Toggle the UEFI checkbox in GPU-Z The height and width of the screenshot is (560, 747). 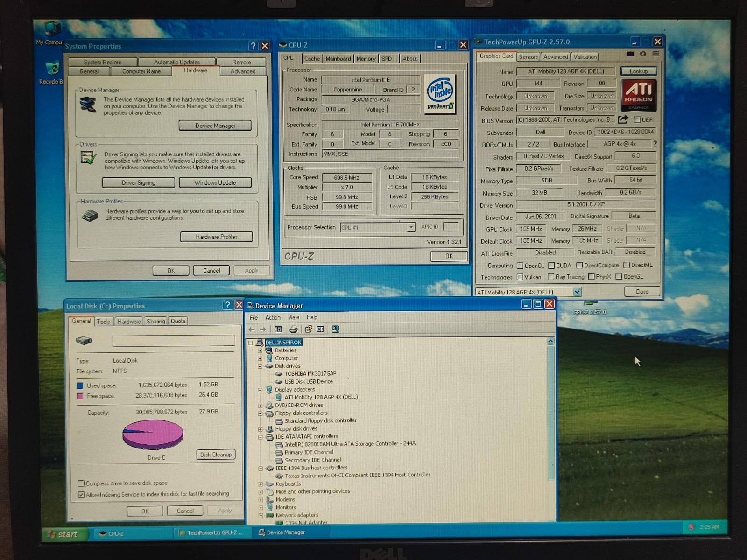point(637,120)
